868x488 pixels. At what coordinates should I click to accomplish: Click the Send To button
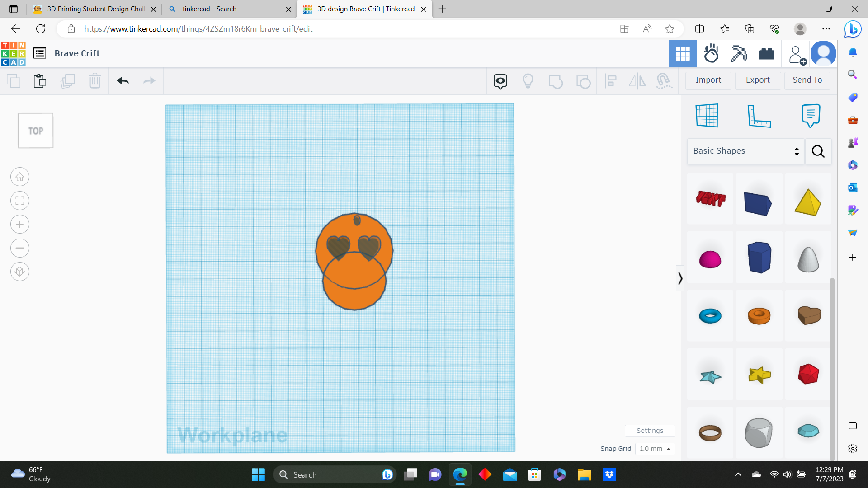pos(807,80)
